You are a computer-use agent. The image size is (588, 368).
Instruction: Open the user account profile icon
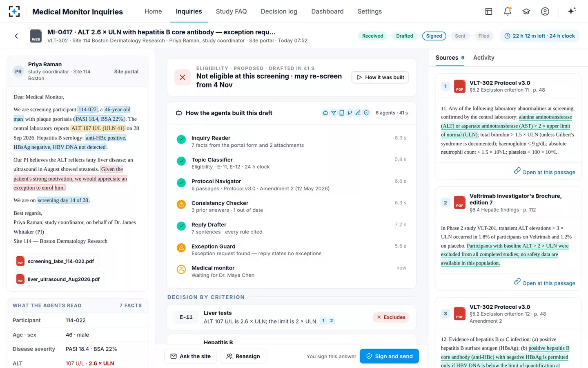545,11
